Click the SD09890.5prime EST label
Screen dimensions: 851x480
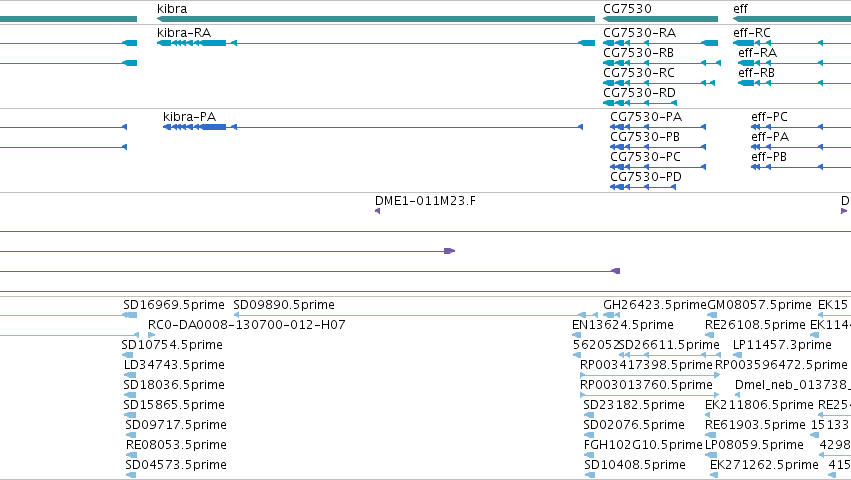[284, 305]
